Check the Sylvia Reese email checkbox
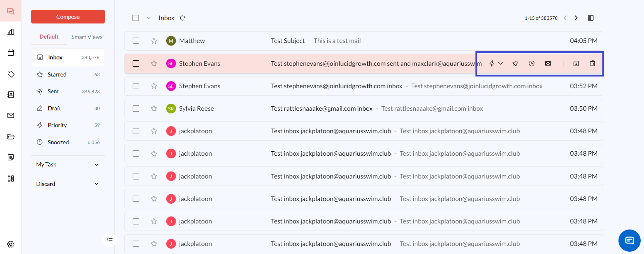Screen dimensions: 644x254 click(x=136, y=109)
